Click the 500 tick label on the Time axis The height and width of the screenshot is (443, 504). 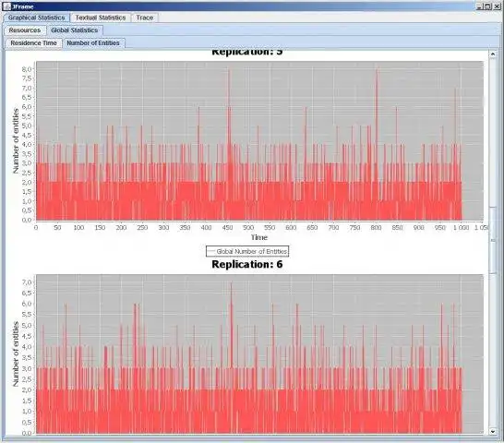coord(248,228)
